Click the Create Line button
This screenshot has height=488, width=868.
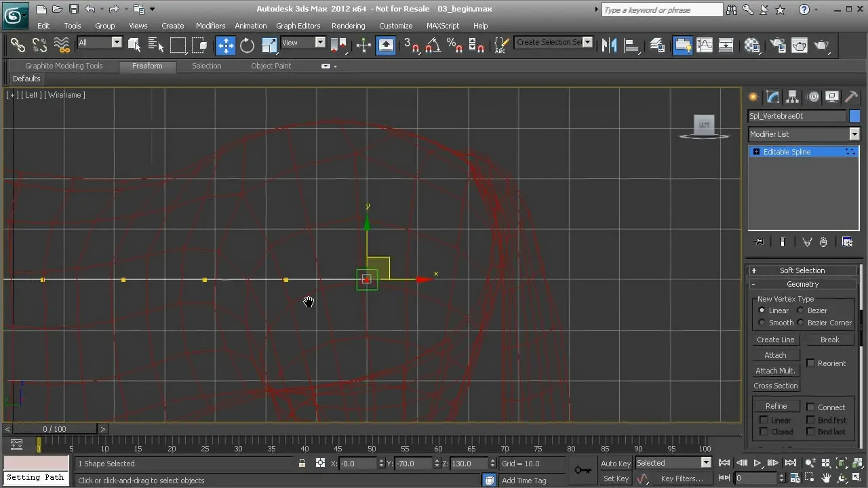click(x=776, y=340)
